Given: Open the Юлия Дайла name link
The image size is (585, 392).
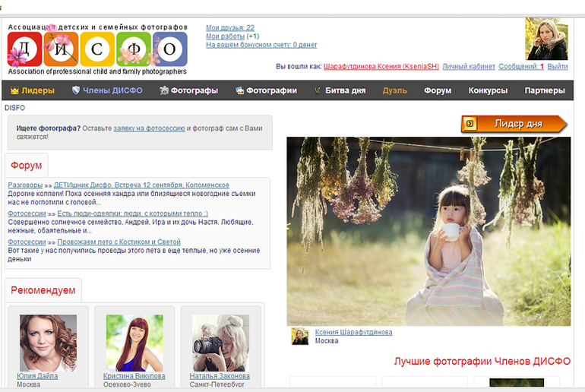Looking at the screenshot, I should (x=37, y=376).
